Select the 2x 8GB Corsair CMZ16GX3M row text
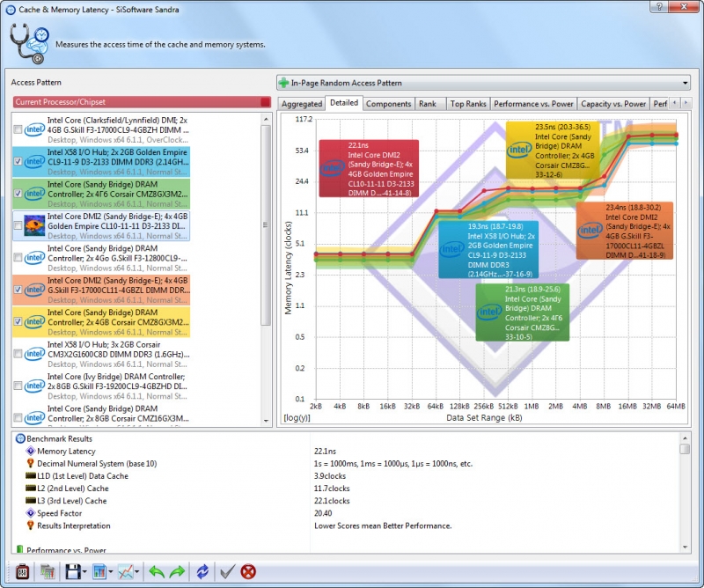The height and width of the screenshot is (588, 704). coord(119,414)
